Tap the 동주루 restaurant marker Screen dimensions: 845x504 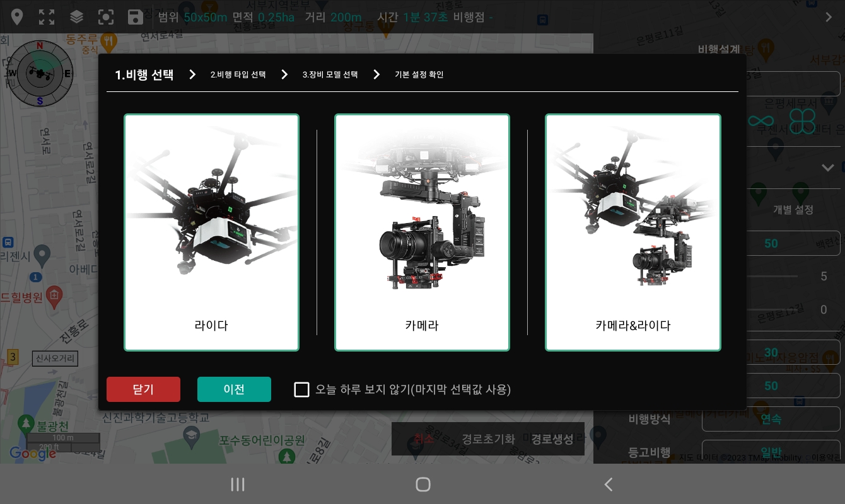(108, 43)
